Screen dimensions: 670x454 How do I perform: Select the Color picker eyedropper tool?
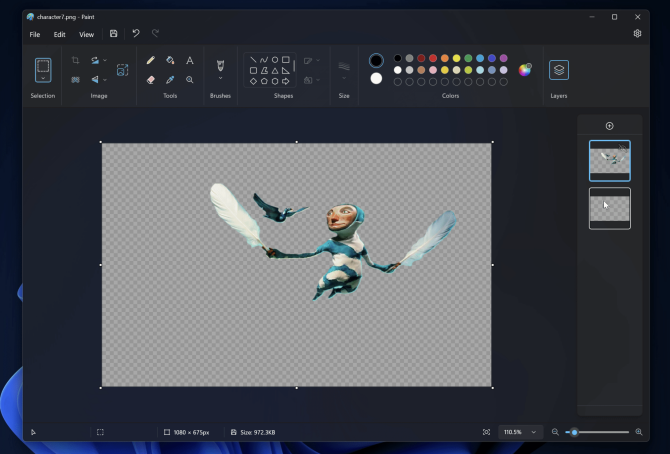point(170,80)
